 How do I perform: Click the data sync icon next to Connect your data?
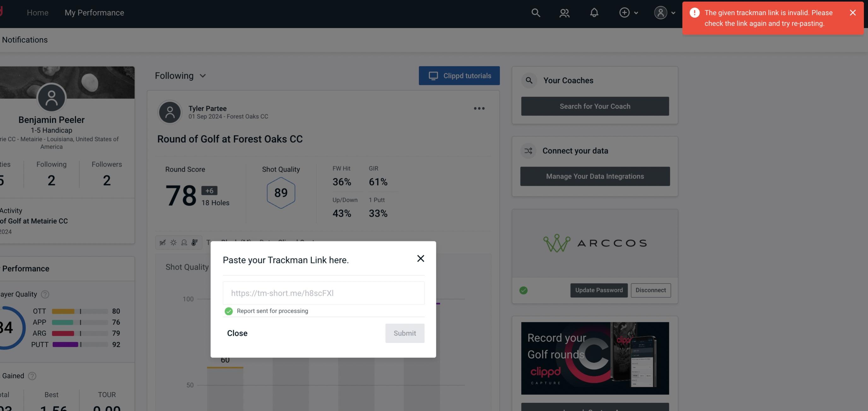pyautogui.click(x=528, y=151)
